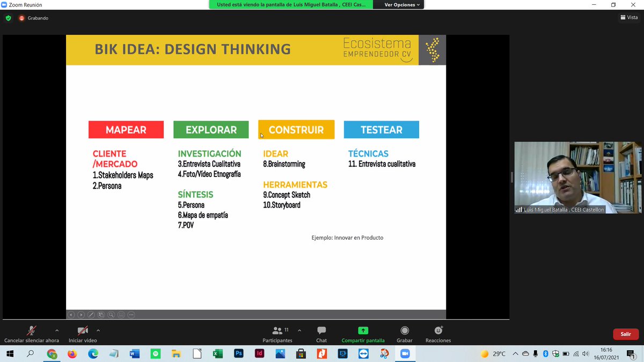The height and width of the screenshot is (362, 644).
Task: Turn on camera with Iniciar vídeo
Action: [83, 334]
